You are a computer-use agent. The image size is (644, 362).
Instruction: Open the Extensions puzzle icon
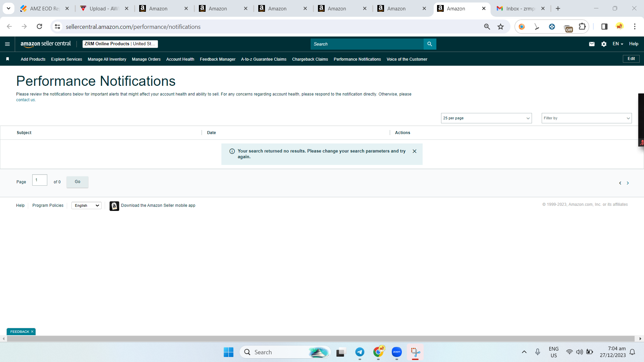tap(582, 26)
